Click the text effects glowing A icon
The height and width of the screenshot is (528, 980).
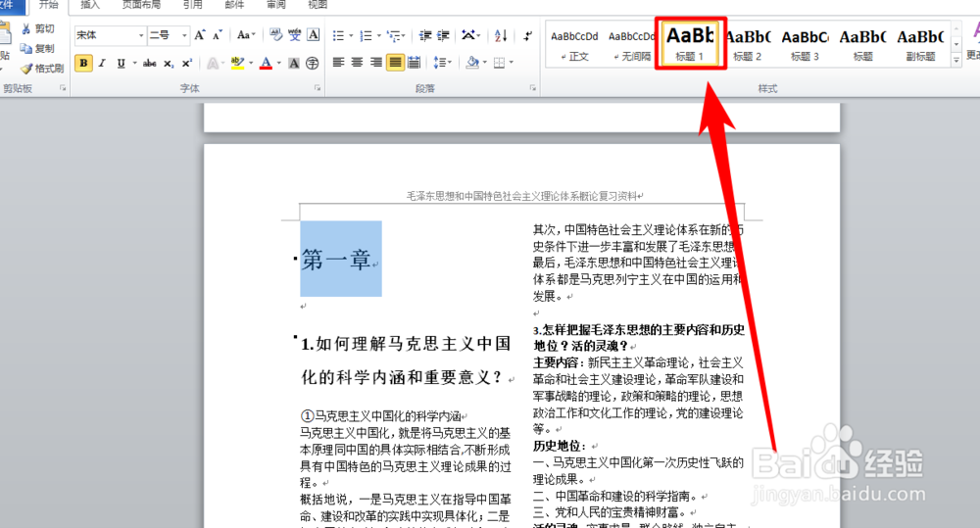coord(213,63)
